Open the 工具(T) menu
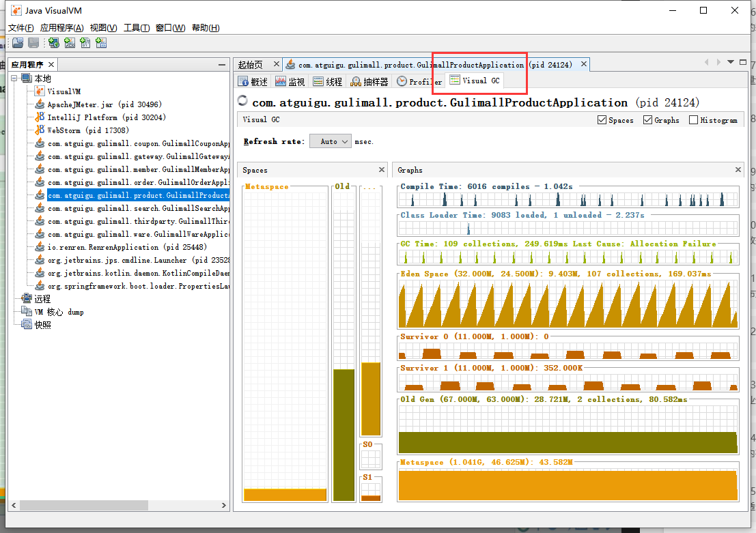Screen dimensions: 756x533 (137, 28)
